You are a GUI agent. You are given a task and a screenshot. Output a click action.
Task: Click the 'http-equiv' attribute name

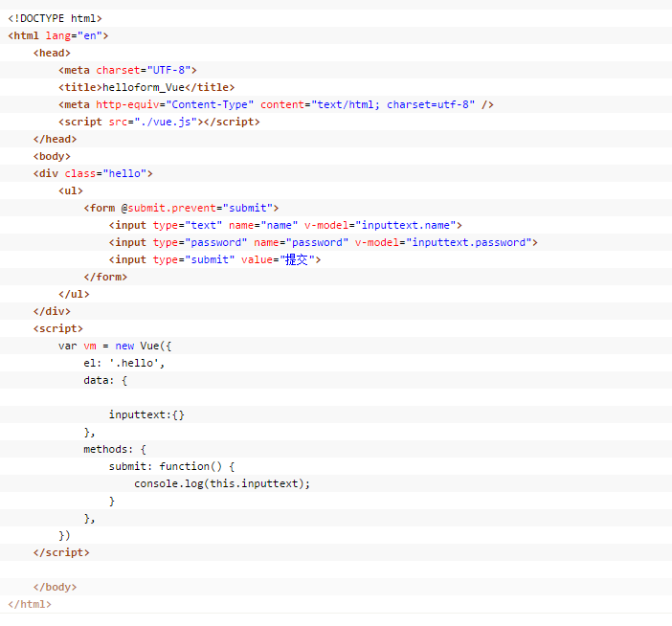pos(127,104)
